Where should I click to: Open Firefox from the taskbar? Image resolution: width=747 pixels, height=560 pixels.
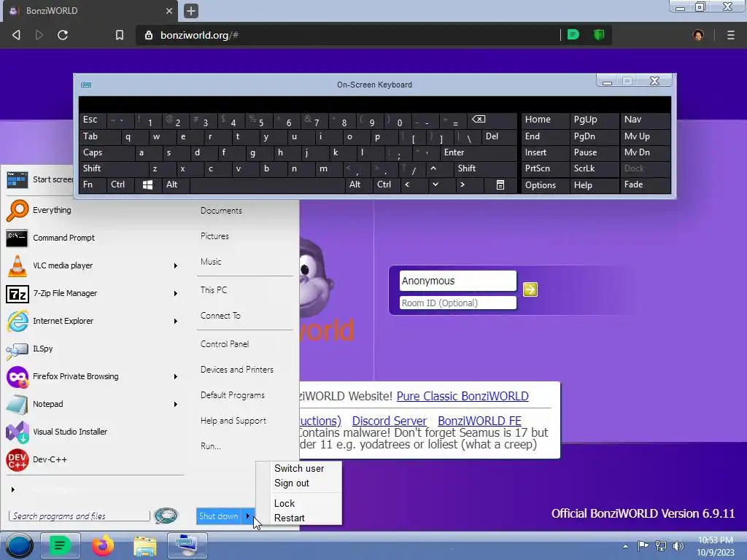[103, 545]
